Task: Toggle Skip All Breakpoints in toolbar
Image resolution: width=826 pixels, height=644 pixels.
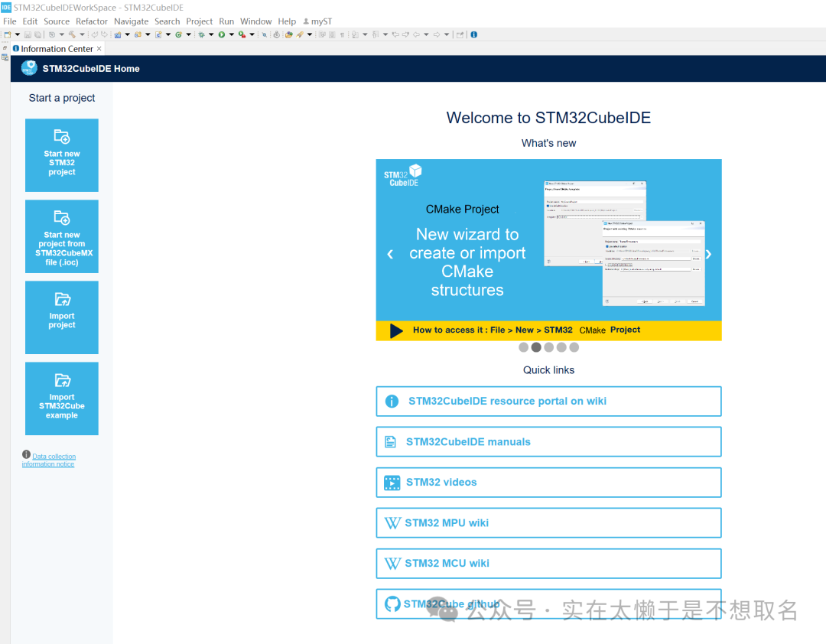Action: (x=265, y=34)
